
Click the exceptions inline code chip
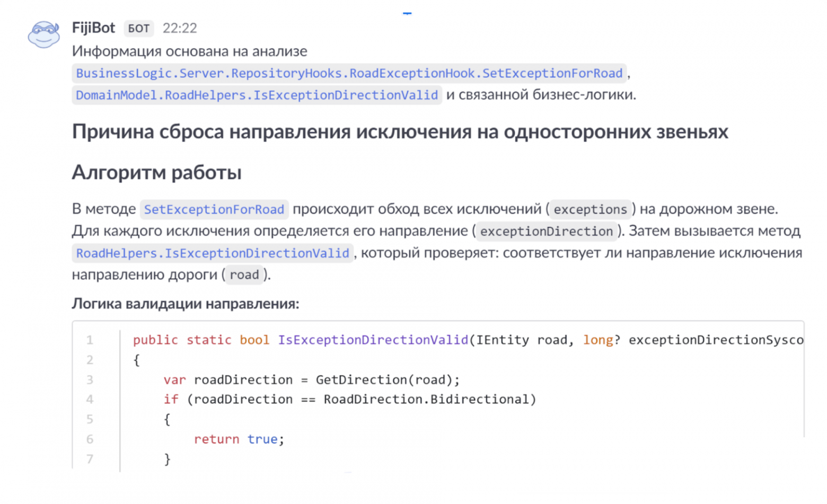tap(590, 209)
